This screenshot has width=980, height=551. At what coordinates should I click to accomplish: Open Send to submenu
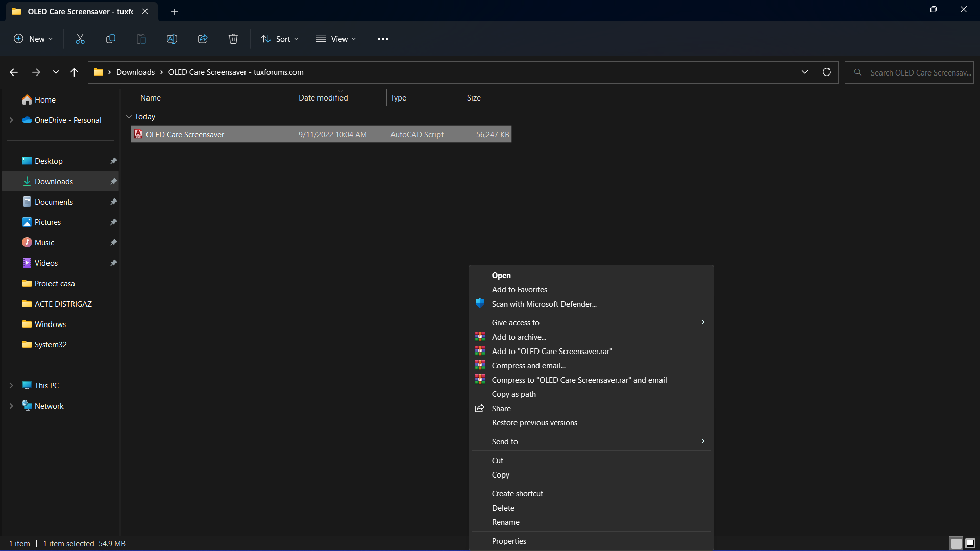(591, 441)
